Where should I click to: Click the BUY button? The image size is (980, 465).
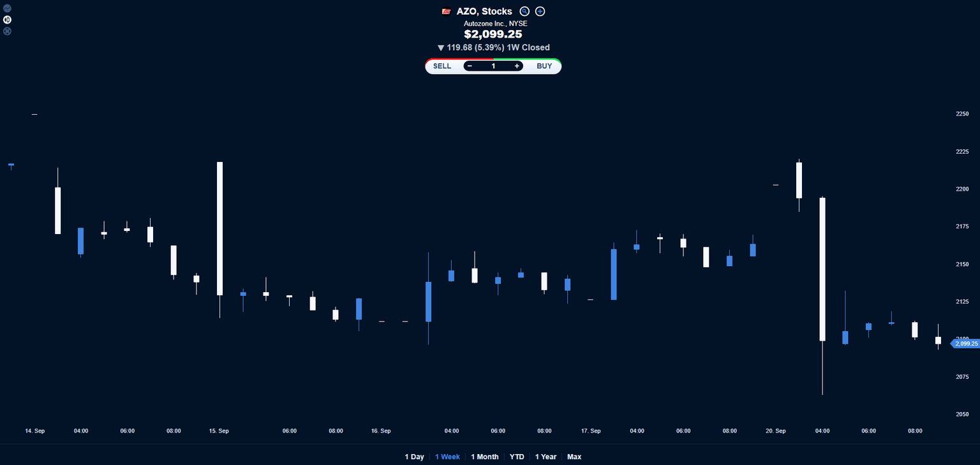click(544, 66)
